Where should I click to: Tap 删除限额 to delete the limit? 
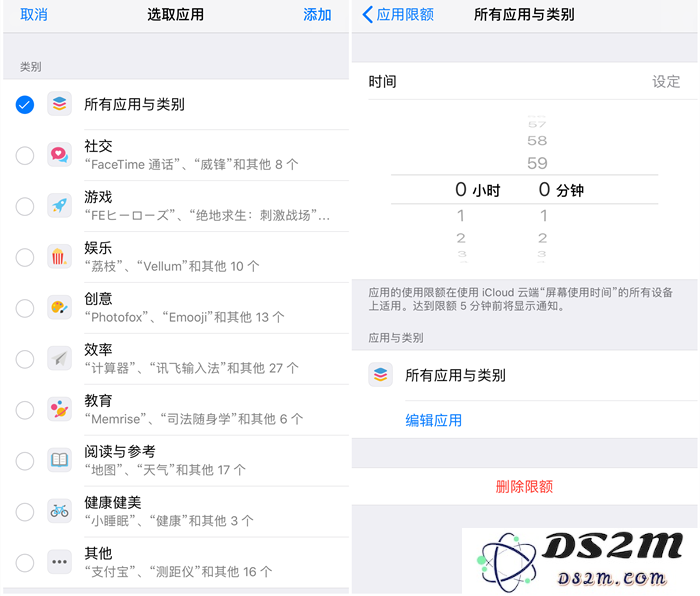point(524,486)
